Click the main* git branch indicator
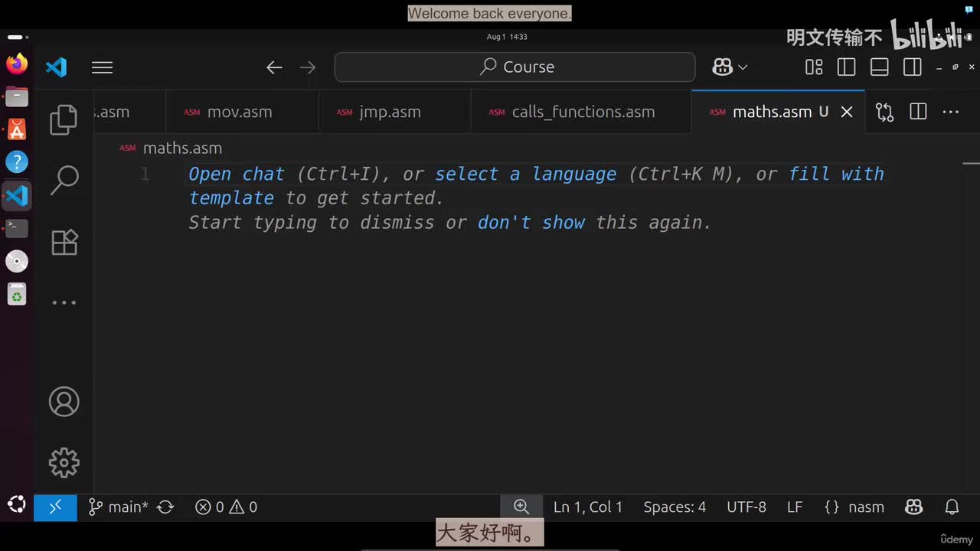Image resolution: width=980 pixels, height=551 pixels. (x=118, y=507)
